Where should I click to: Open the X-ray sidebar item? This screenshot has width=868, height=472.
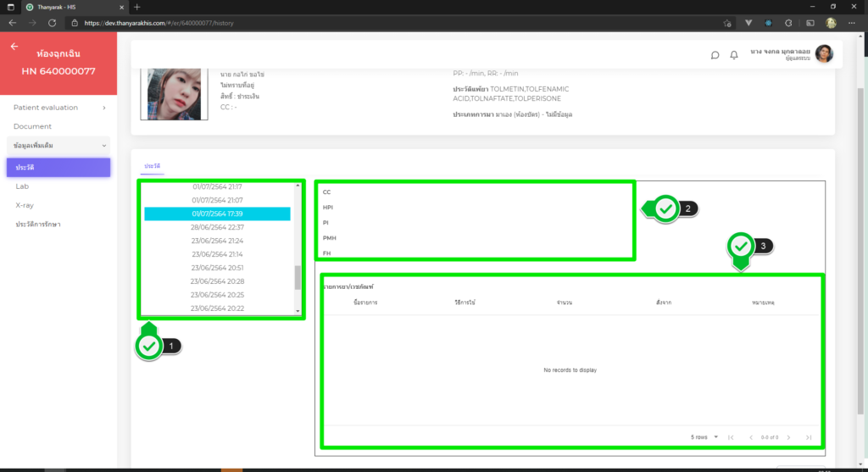pos(25,205)
